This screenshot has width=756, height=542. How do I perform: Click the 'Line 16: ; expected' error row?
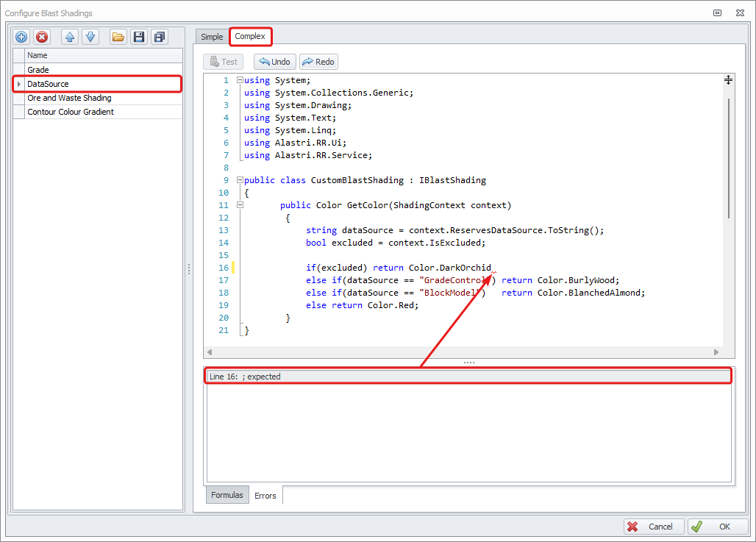tap(468, 377)
